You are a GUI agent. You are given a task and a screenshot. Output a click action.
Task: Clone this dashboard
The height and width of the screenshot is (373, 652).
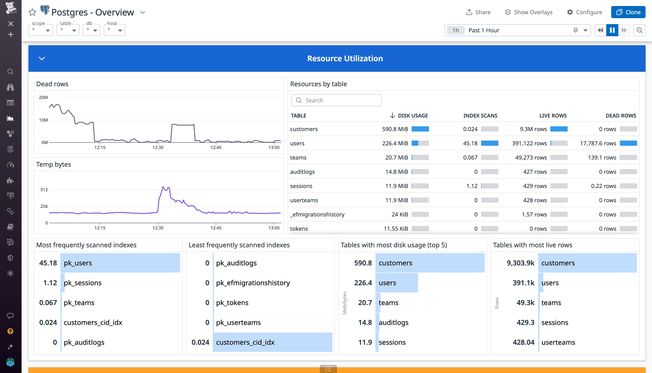pyautogui.click(x=628, y=12)
